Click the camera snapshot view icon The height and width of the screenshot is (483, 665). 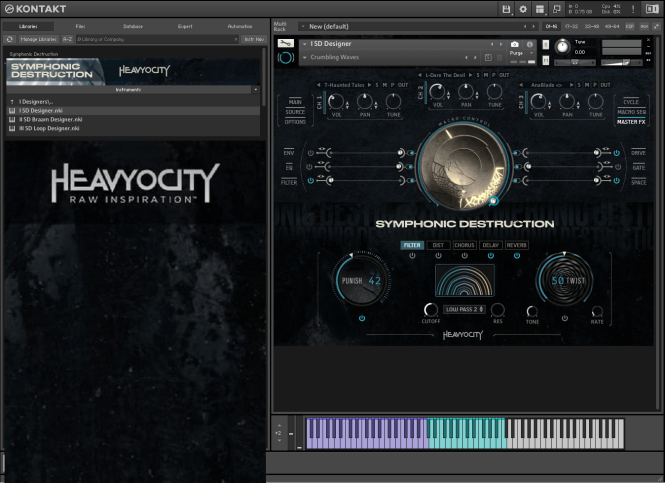[x=514, y=44]
